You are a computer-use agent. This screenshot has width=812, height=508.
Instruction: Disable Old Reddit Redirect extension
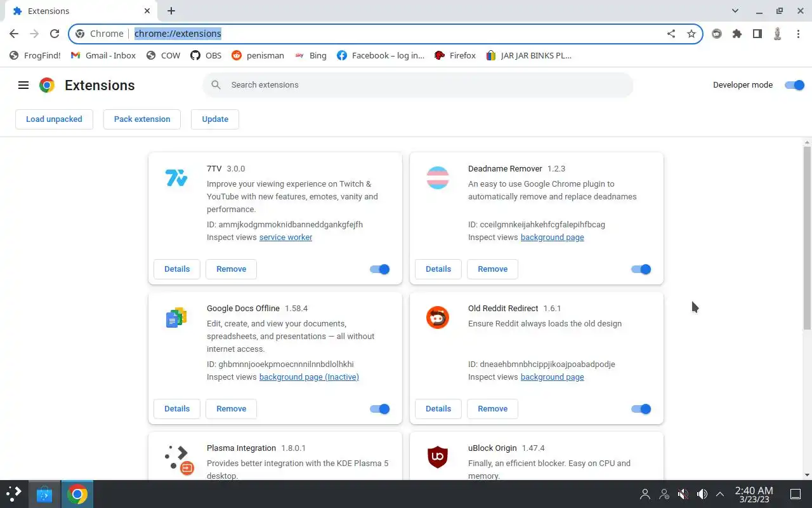[x=641, y=409]
